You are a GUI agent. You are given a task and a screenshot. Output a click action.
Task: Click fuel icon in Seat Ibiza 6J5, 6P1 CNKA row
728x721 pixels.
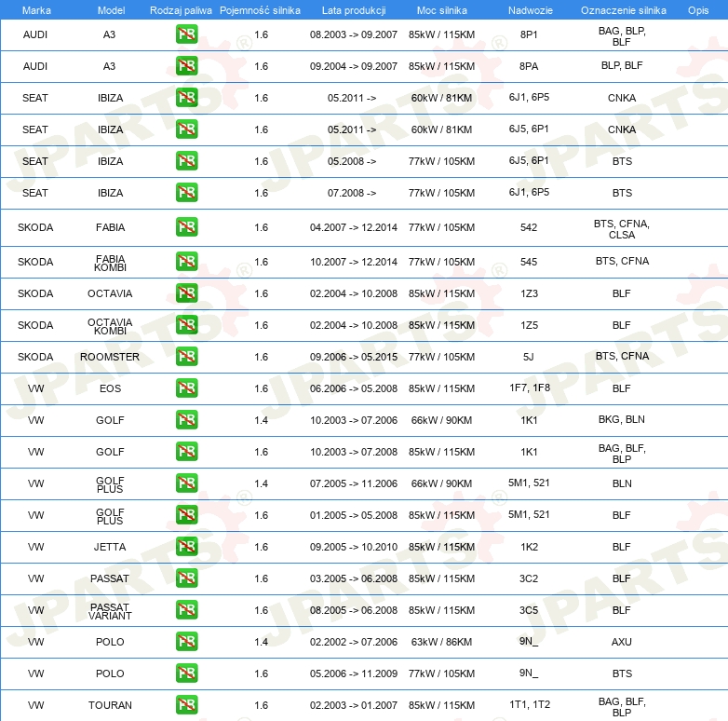(186, 129)
